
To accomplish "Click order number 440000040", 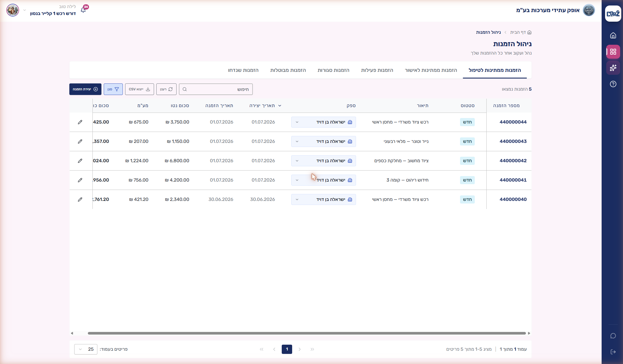I will pos(513,199).
